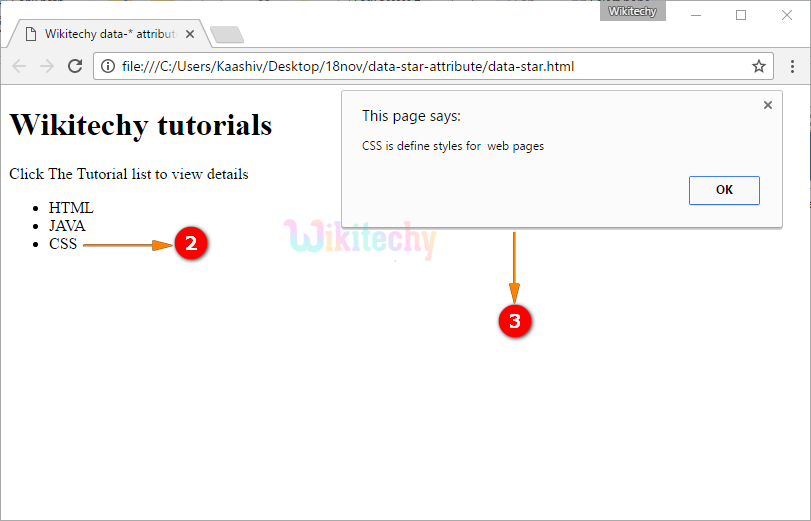Click the back navigation arrow
811x521 pixels.
coord(19,67)
